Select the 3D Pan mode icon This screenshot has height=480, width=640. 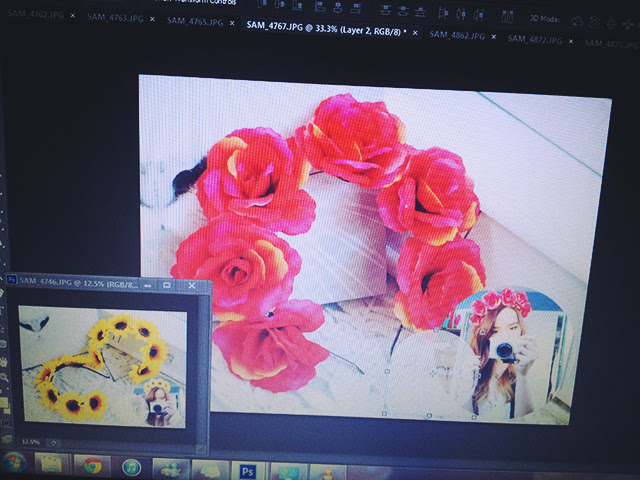[611, 23]
